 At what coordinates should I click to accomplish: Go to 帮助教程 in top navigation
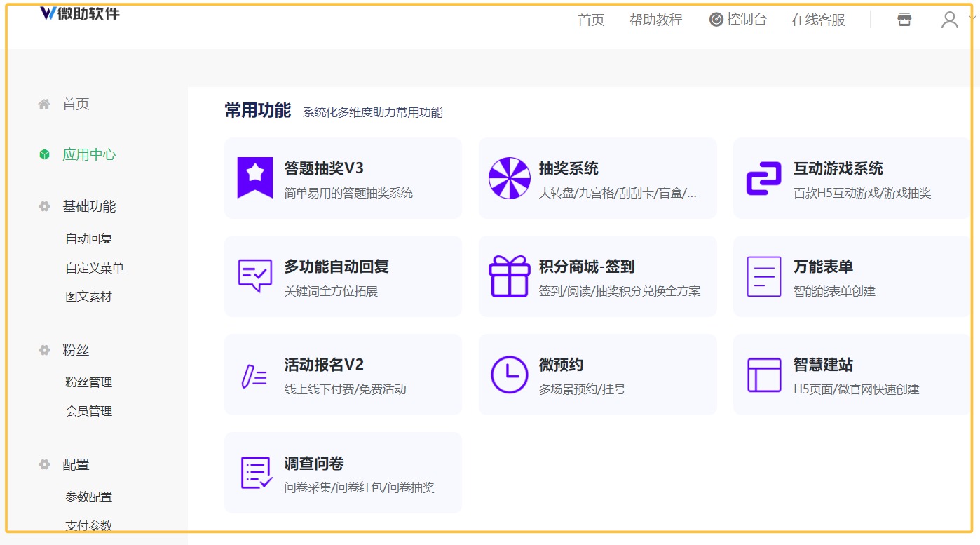pos(655,20)
